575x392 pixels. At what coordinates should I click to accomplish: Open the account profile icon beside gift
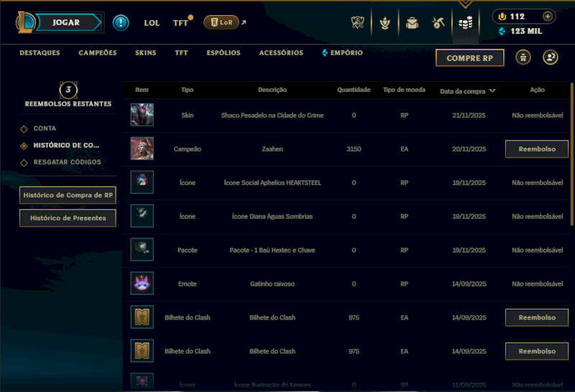[551, 57]
